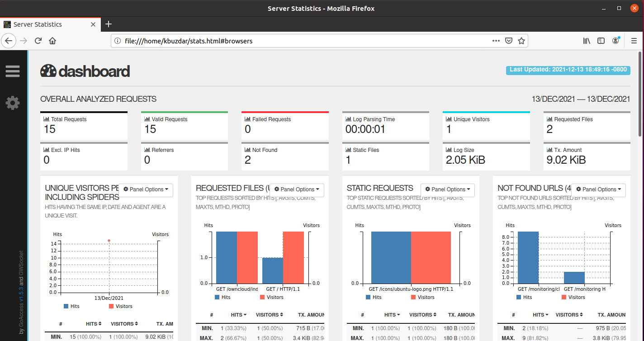Save the page to Pocket

click(509, 41)
